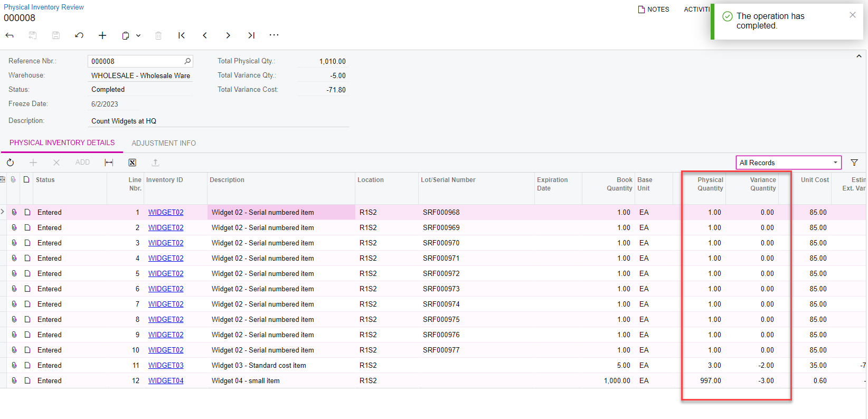Open WIDGET02 link in line 10
This screenshot has width=868, height=419.
click(166, 350)
